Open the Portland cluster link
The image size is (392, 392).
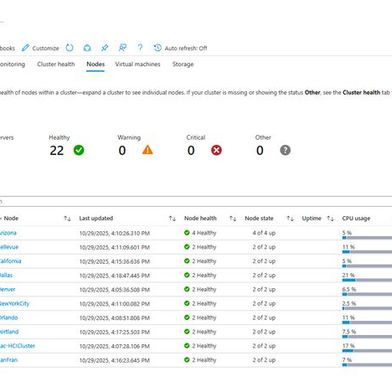tap(9, 332)
